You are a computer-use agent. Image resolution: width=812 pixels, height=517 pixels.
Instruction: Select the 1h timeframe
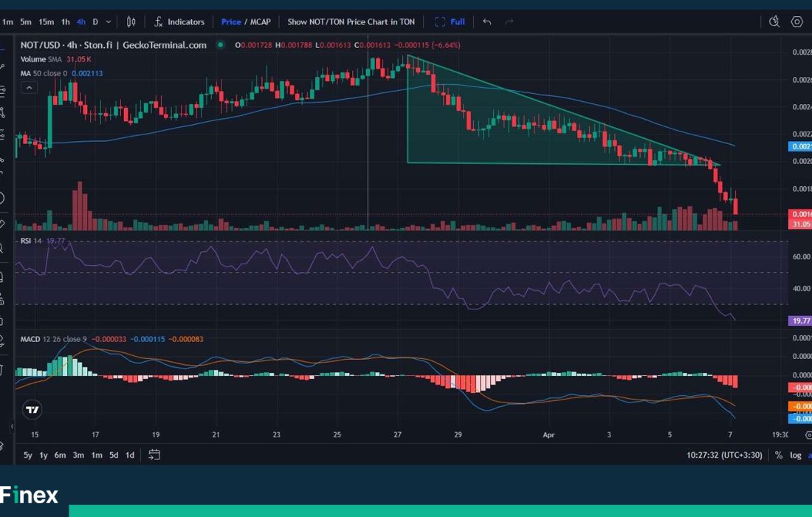click(66, 22)
